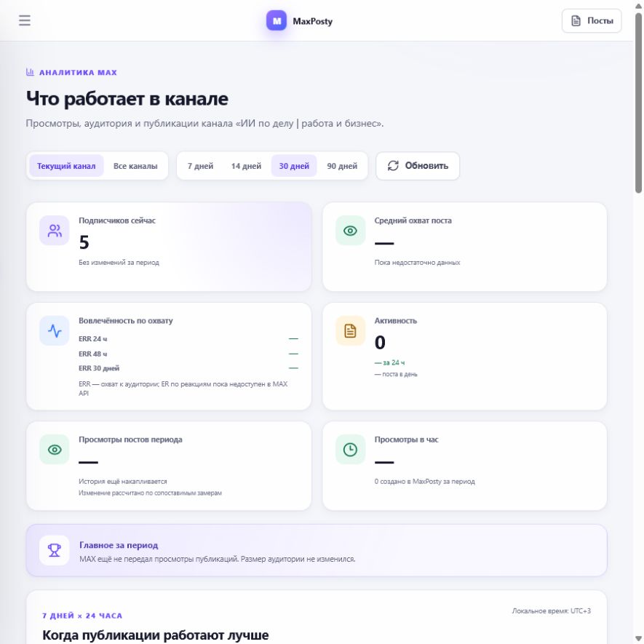Click the document icon beside Активность
Viewport: 644px width, 644px height.
pos(350,330)
